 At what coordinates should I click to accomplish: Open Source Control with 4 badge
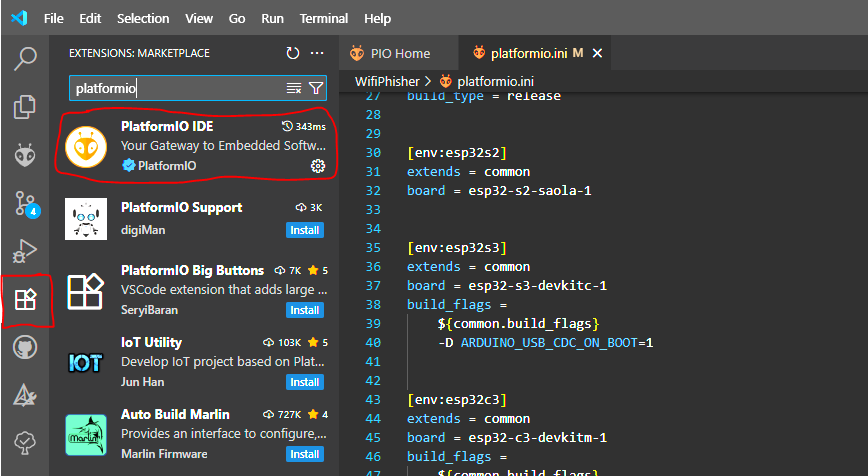pos(26,204)
